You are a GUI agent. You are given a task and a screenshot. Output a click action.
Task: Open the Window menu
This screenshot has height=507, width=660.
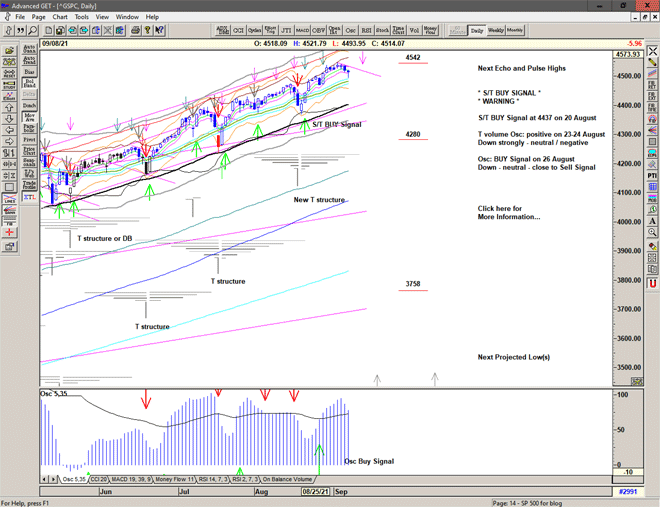coord(127,17)
